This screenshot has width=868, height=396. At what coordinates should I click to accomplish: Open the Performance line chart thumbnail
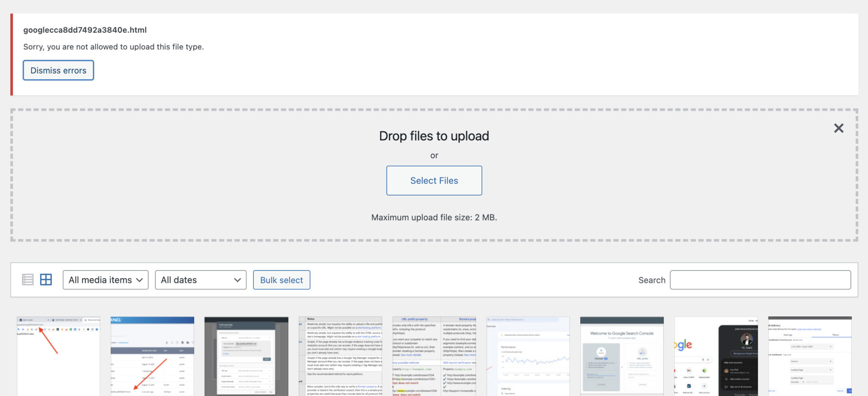[x=528, y=356]
